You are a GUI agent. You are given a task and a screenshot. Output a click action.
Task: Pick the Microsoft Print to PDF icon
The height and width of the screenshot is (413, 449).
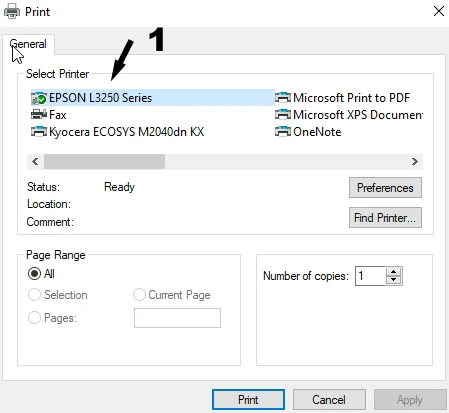283,98
